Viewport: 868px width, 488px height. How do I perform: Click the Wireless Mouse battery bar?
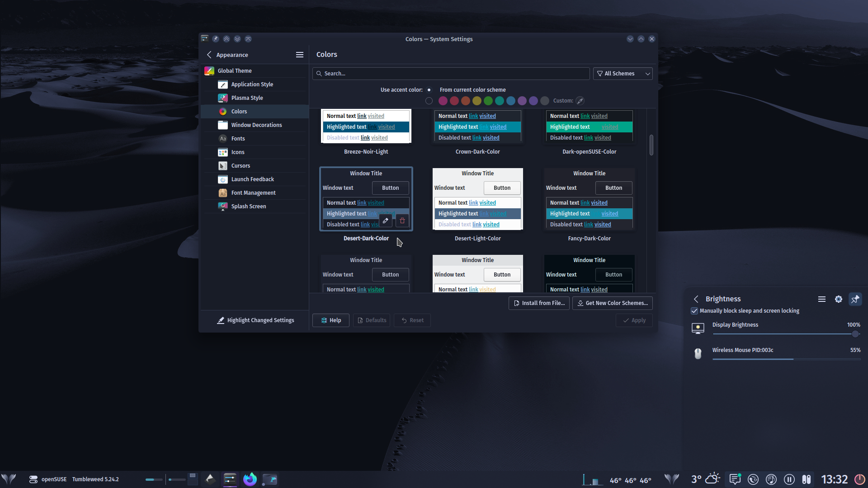click(x=786, y=359)
